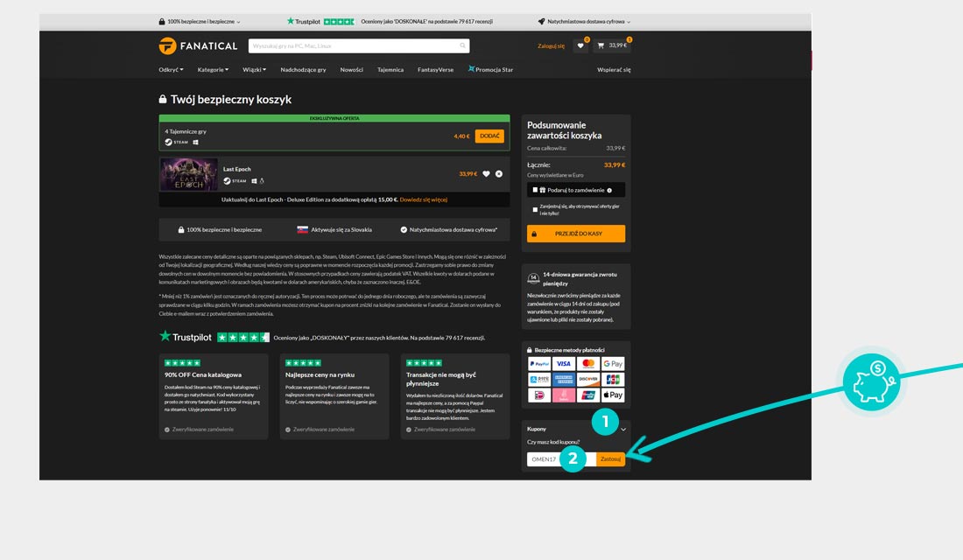Click the Apple Pay payment icon
963x560 pixels.
pyautogui.click(x=613, y=395)
